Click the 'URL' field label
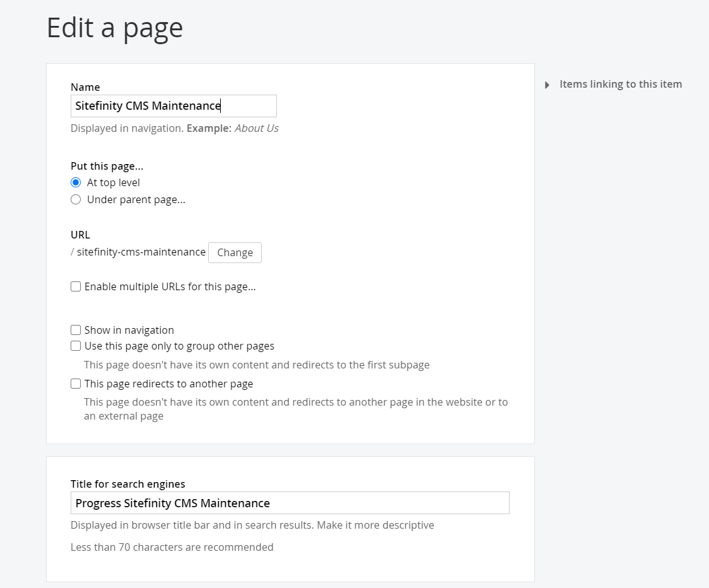709x588 pixels. (81, 235)
